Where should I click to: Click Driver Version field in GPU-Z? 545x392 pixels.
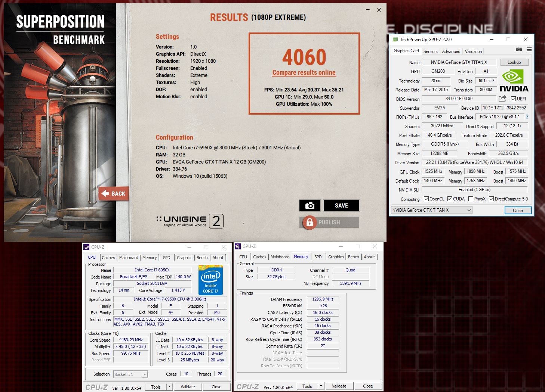475,162
